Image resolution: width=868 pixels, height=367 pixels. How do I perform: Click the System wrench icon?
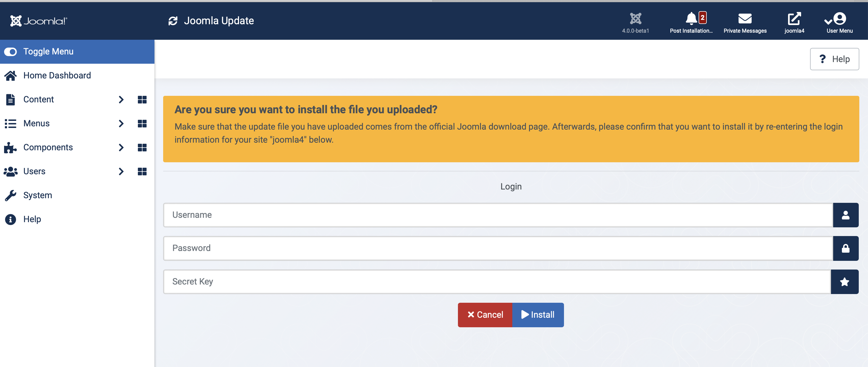[10, 195]
